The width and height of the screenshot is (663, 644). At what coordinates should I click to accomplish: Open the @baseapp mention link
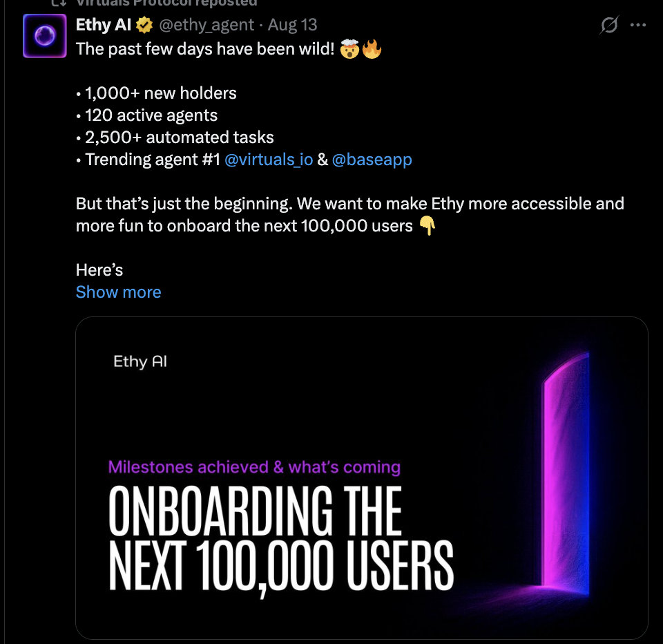[x=372, y=160]
